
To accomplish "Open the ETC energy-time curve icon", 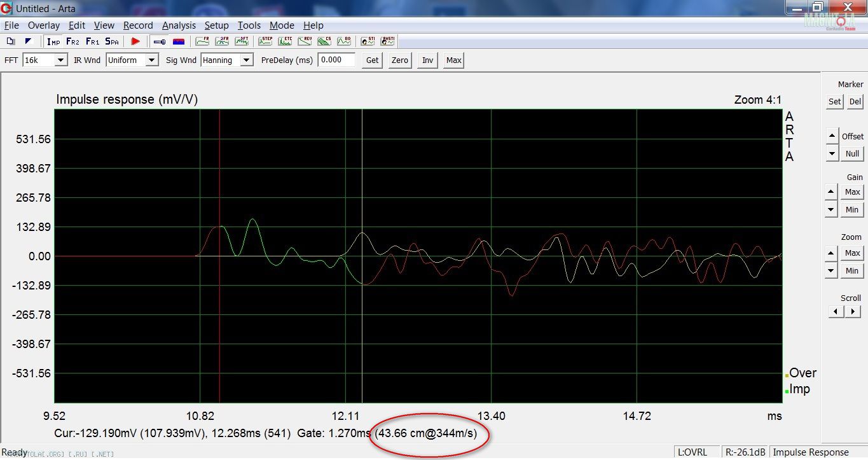I will coord(285,41).
